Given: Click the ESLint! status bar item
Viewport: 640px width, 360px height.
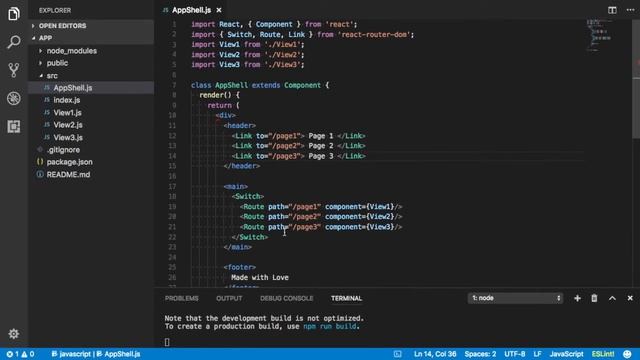Looking at the screenshot, I should pyautogui.click(x=603, y=354).
